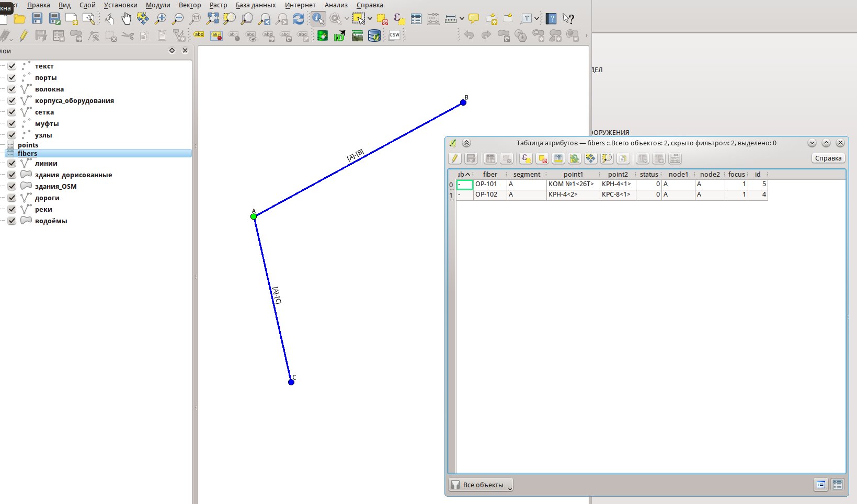Select the Text Annotation tool

click(x=527, y=19)
